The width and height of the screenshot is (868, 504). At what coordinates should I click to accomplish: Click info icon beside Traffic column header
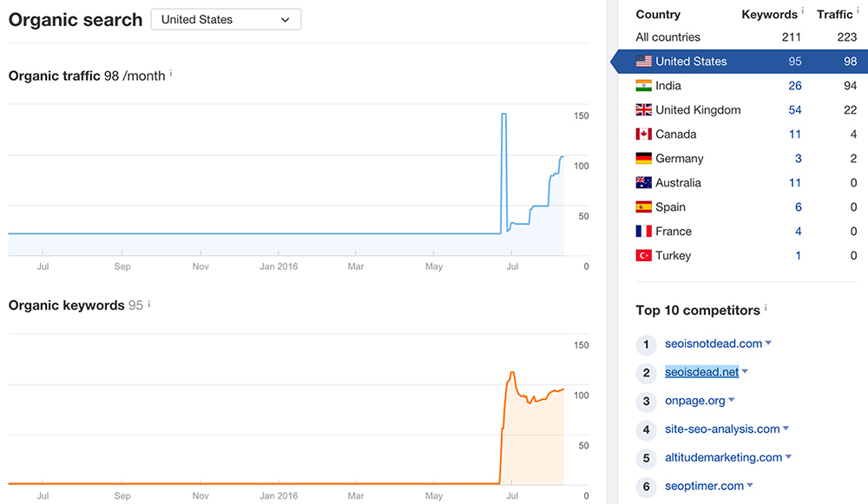[858, 10]
